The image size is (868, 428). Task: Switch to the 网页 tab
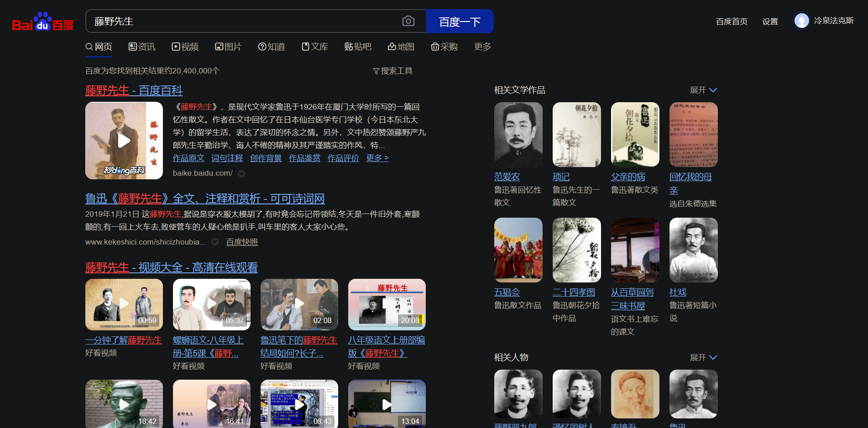[99, 47]
